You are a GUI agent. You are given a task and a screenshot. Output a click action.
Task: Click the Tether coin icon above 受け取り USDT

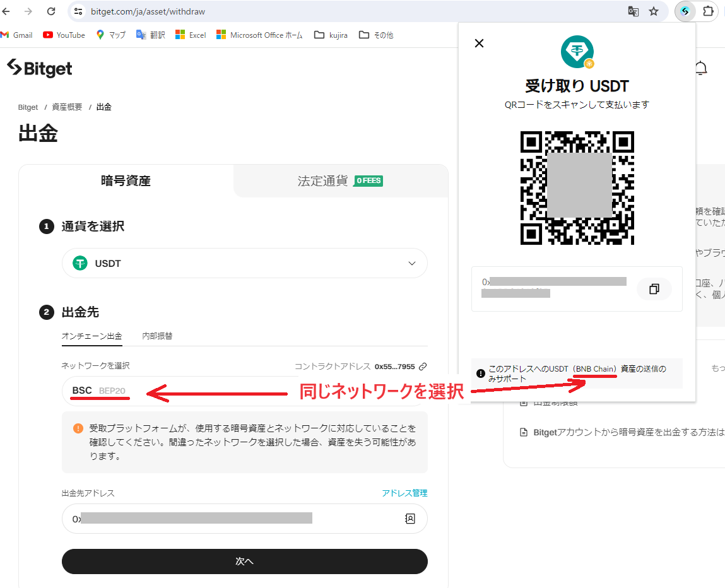coord(577,51)
